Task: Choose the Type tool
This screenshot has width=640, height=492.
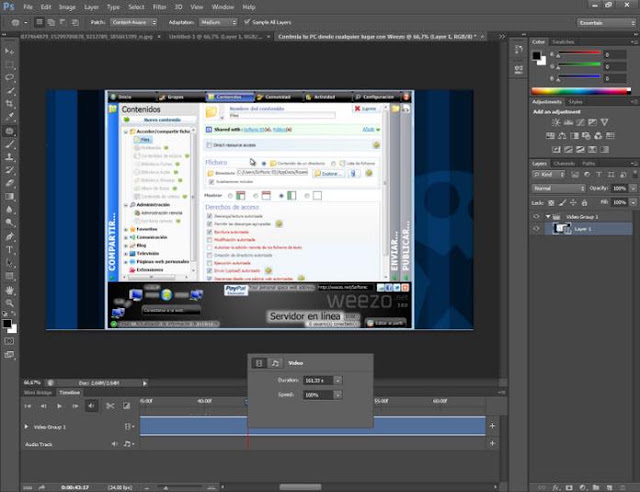Action: [x=9, y=250]
